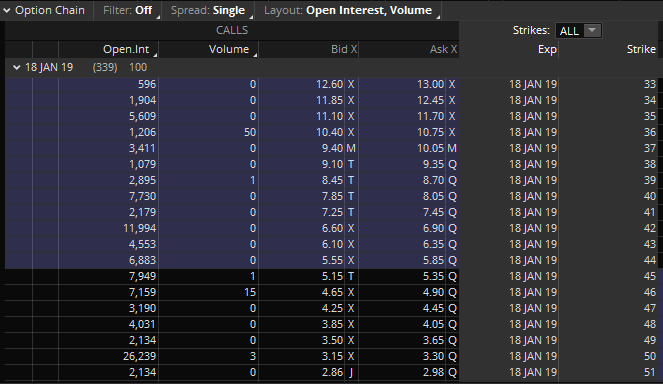Select bid price 2.86 J for strike 51
The height and width of the screenshot is (384, 663).
[x=337, y=373]
